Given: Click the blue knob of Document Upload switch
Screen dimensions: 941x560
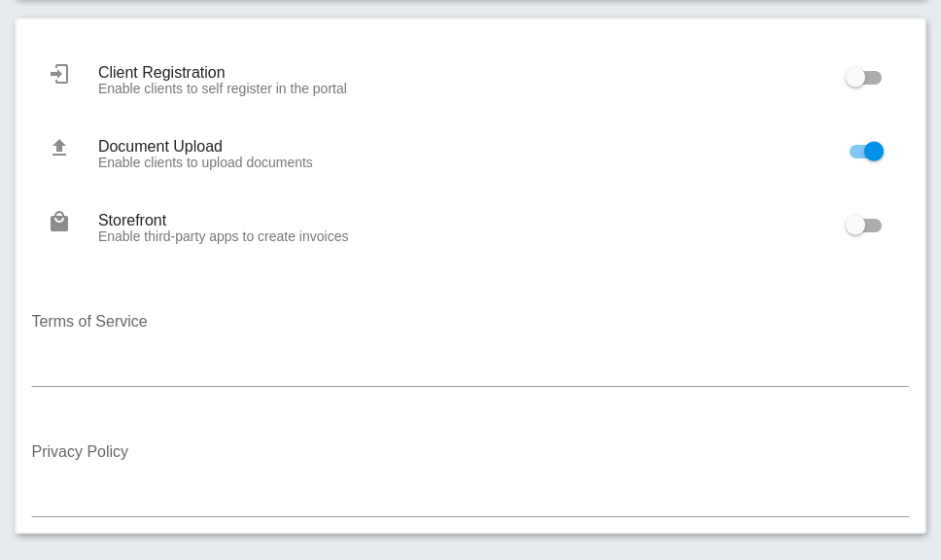Looking at the screenshot, I should click(874, 152).
